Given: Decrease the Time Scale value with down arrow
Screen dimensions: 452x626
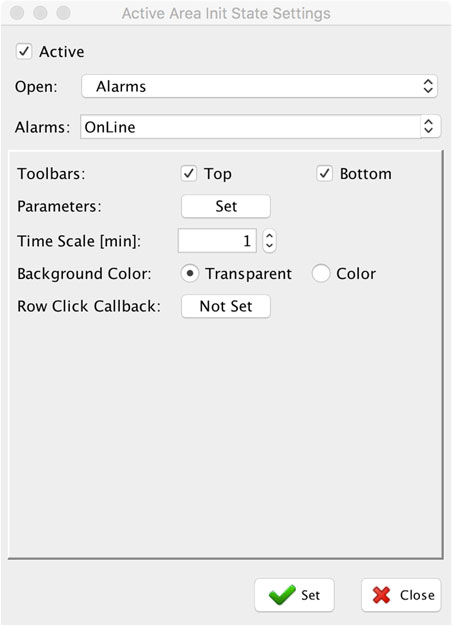Looking at the screenshot, I should [x=270, y=246].
